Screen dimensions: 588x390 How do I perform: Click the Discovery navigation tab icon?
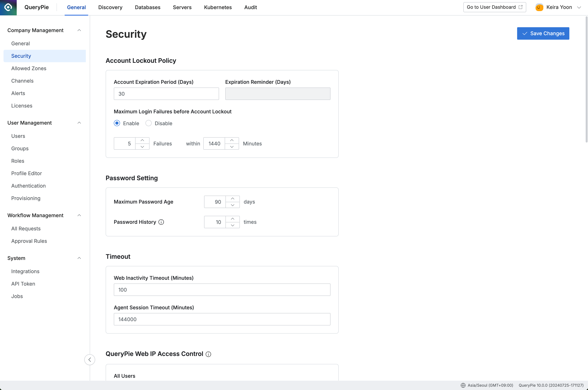click(110, 7)
